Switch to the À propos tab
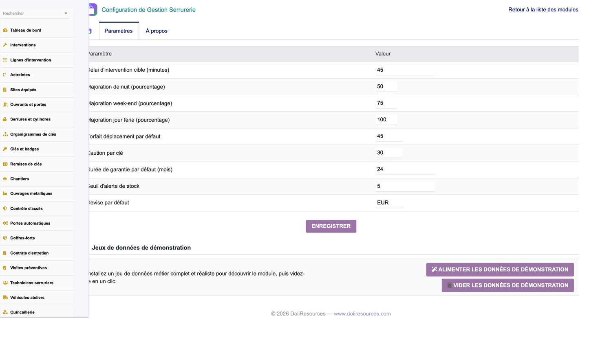This screenshot has height=364, width=589. pyautogui.click(x=157, y=31)
